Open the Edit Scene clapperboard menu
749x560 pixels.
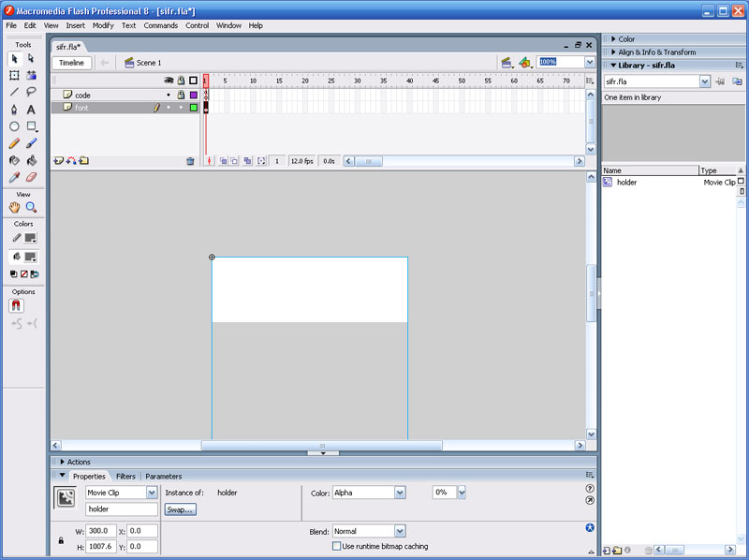(507, 63)
